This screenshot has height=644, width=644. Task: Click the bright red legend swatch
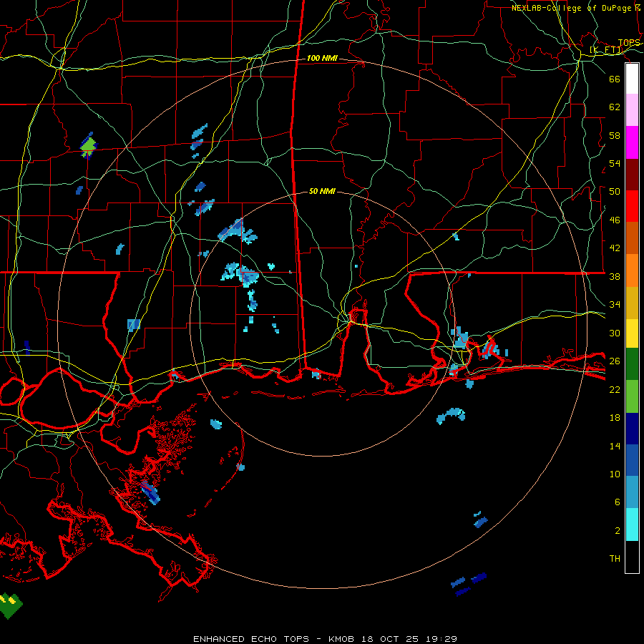pyautogui.click(x=632, y=206)
